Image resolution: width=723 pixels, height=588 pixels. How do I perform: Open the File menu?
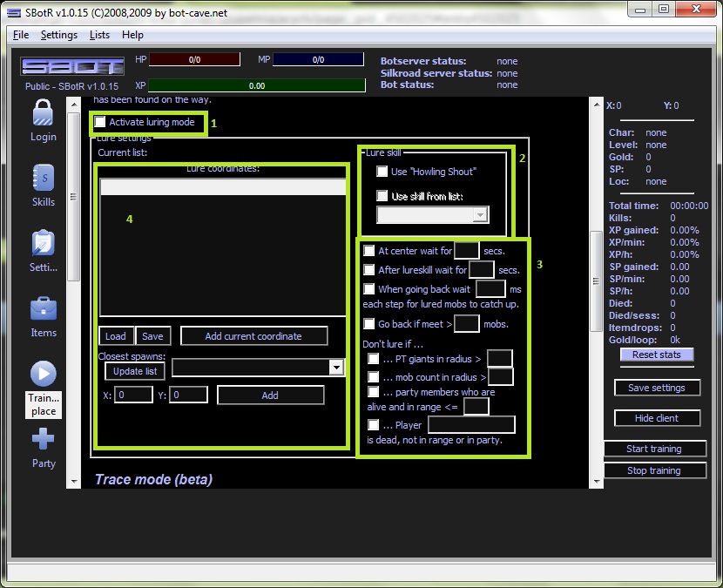point(21,35)
